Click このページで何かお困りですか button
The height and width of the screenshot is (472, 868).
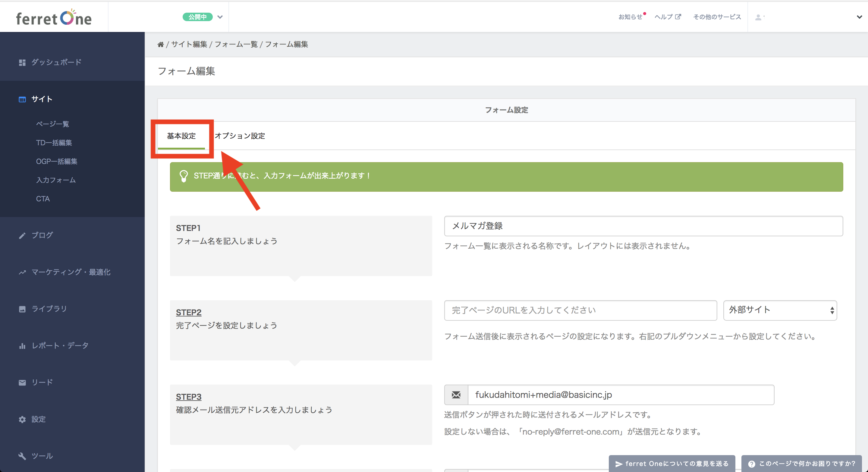pos(802,464)
